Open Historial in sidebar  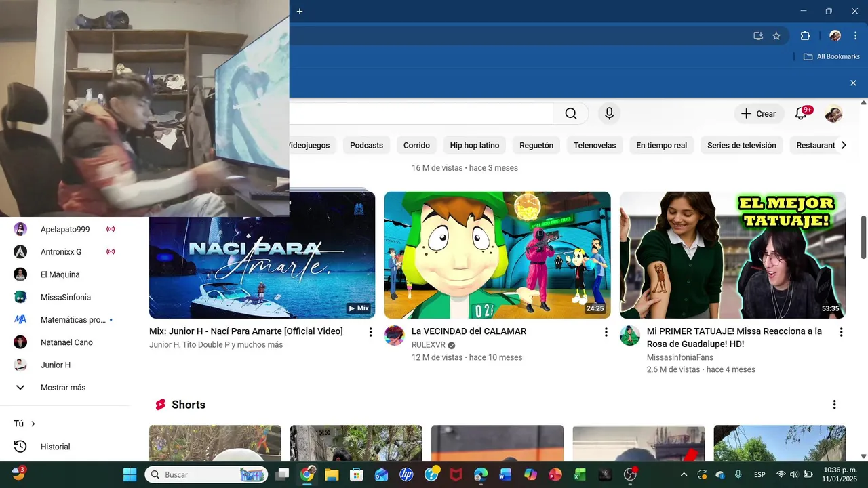coord(65,447)
